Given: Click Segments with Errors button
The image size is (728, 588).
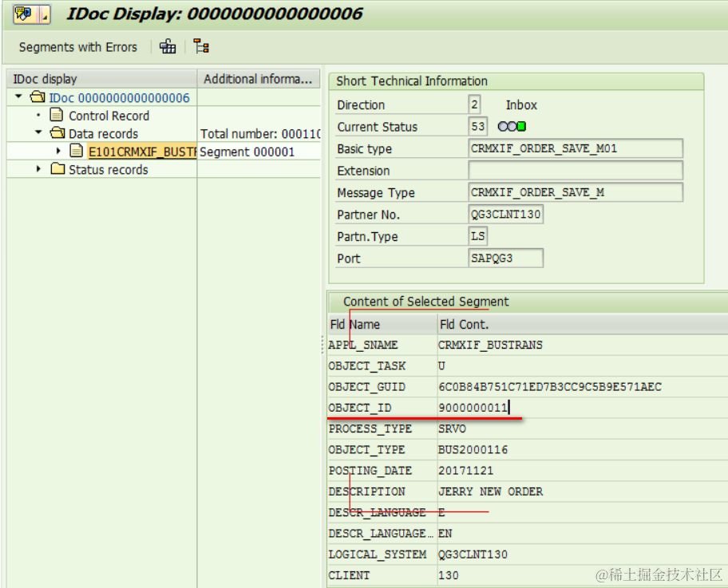Looking at the screenshot, I should (77, 47).
